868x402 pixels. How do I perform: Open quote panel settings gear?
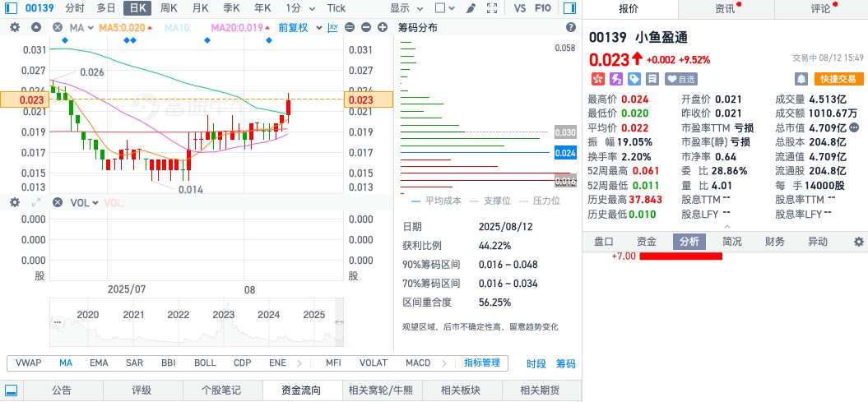click(859, 242)
